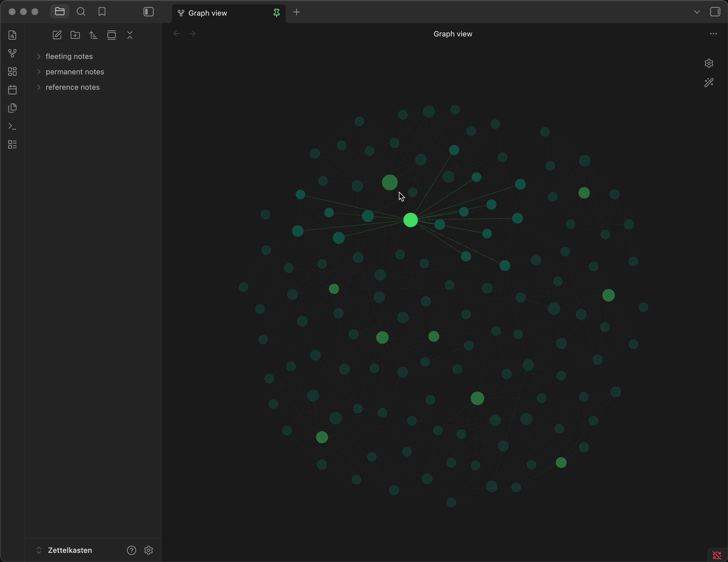Open a new tab with the plus
The width and height of the screenshot is (728, 562).
(x=297, y=12)
